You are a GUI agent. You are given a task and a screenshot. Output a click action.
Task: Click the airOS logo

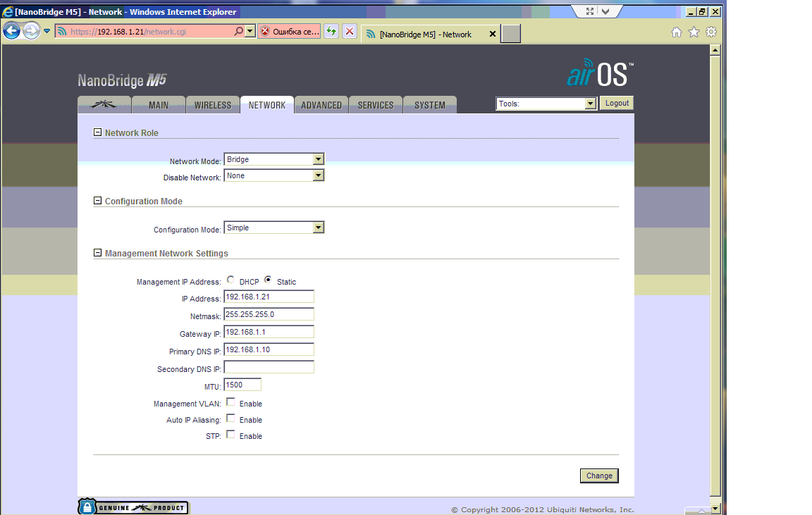(600, 73)
